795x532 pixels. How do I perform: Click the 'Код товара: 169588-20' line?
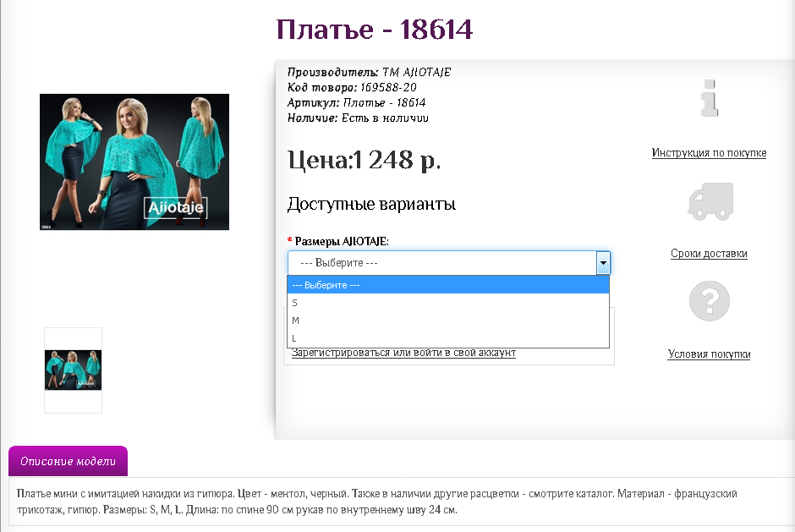(352, 87)
